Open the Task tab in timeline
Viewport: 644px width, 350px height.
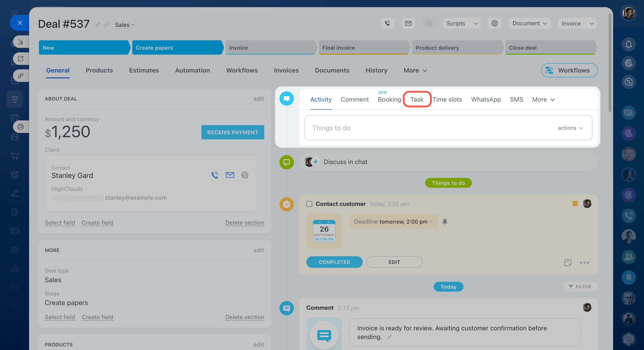point(416,100)
